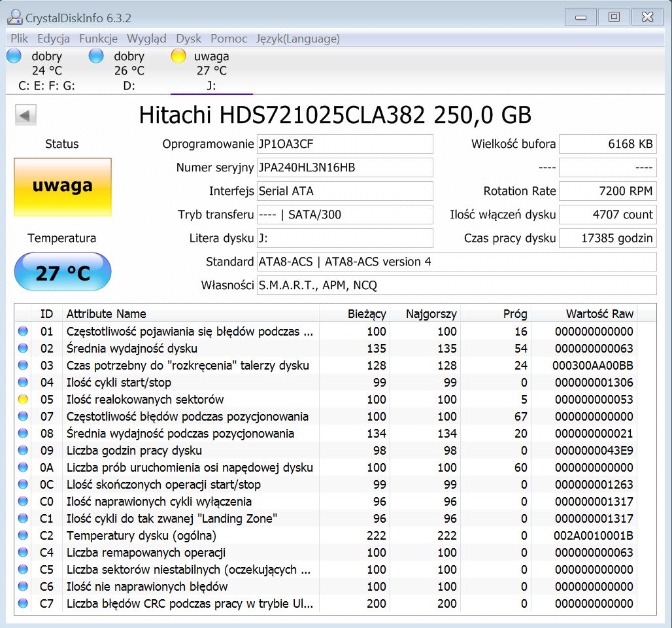Click status orb of attribute C0 row
672x628 pixels.
[x=23, y=502]
